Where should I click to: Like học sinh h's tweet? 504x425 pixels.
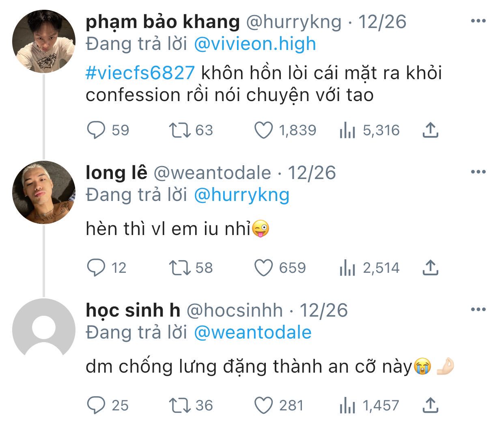point(263,405)
